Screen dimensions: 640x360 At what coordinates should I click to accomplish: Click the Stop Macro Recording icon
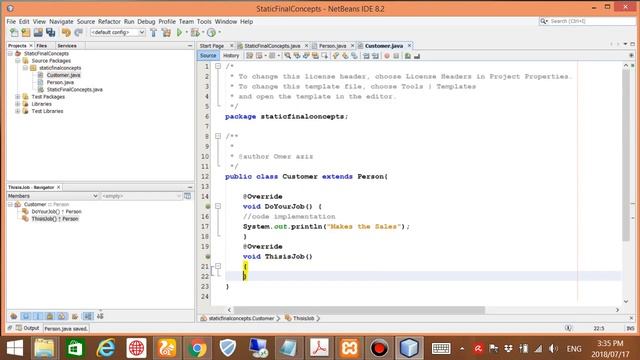[x=396, y=56]
